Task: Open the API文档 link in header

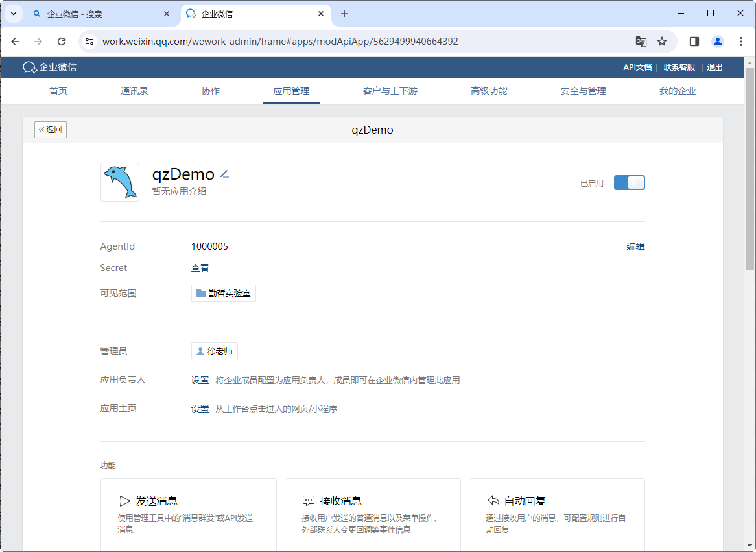Action: pos(637,67)
